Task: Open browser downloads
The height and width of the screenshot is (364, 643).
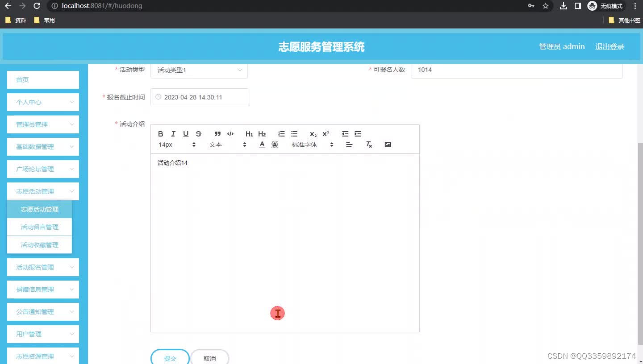Action: coord(564,6)
